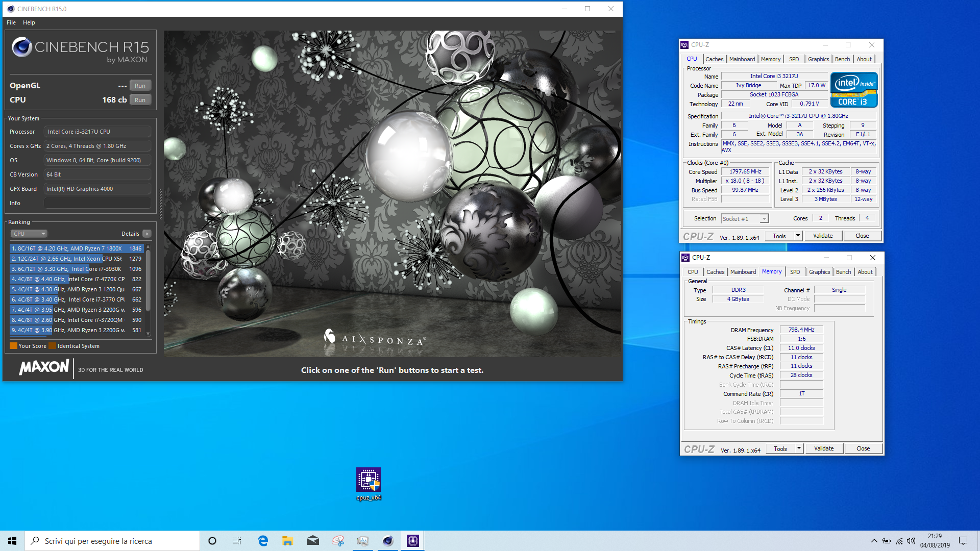Open the File menu in Cinebench
980x551 pixels.
11,22
